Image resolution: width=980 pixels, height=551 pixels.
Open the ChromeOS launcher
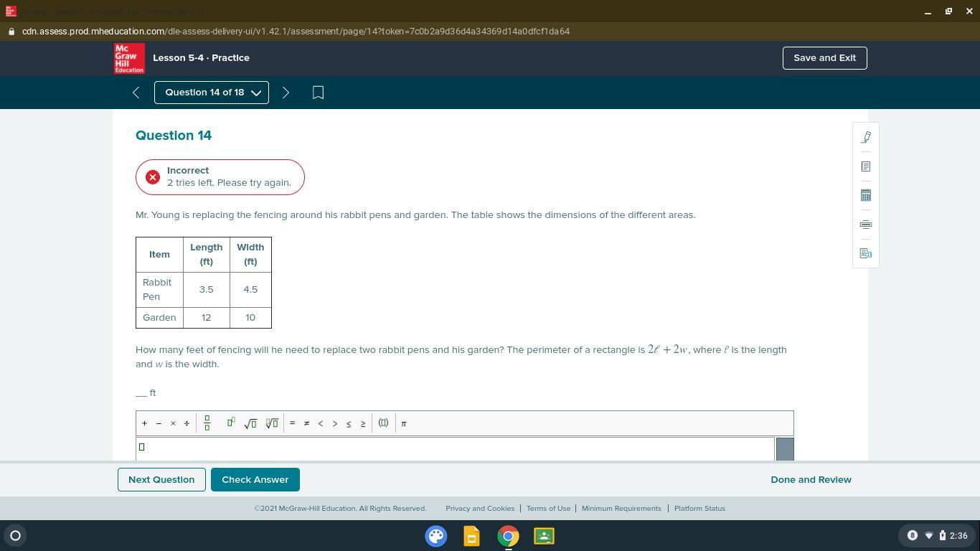tap(15, 535)
